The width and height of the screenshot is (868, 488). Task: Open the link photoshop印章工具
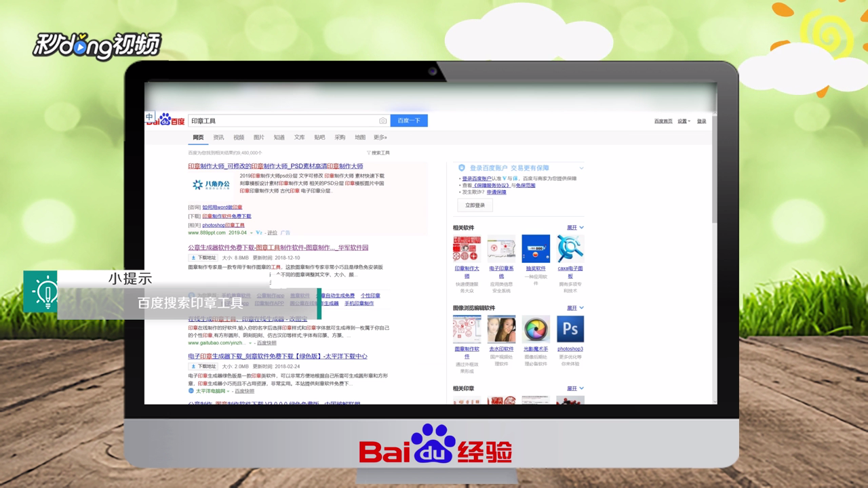[x=223, y=225]
